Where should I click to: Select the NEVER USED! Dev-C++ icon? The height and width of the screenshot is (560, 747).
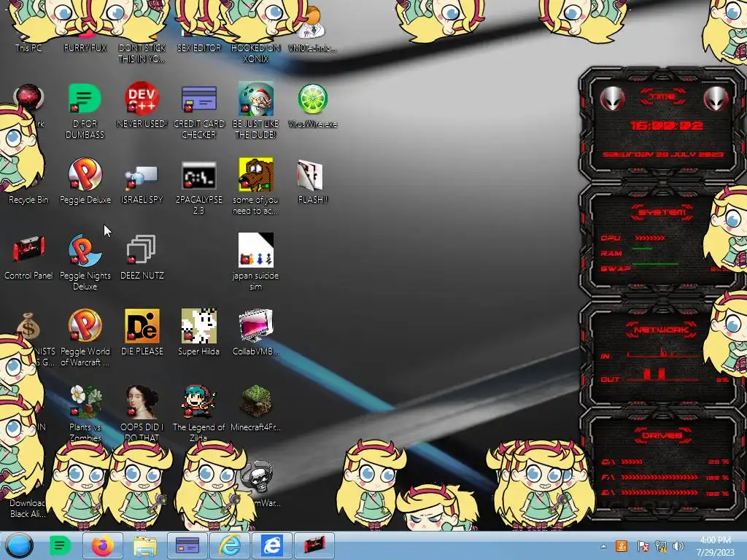pyautogui.click(x=142, y=99)
